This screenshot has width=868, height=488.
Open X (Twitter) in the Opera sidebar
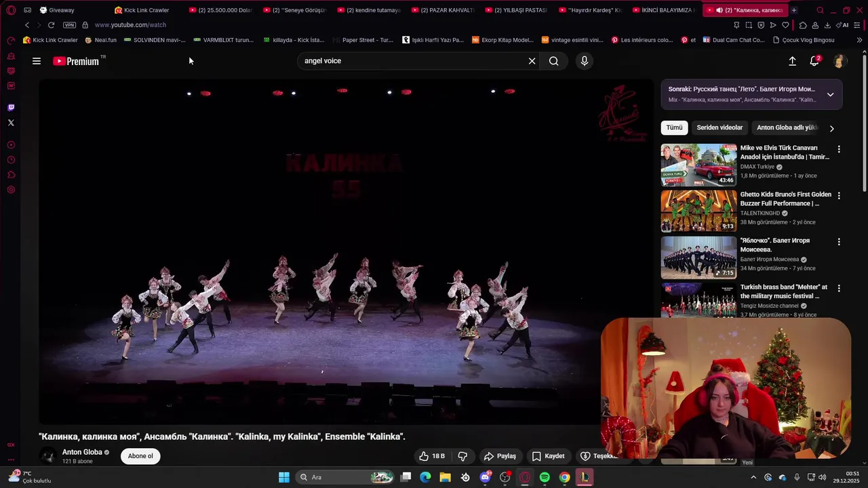11,123
